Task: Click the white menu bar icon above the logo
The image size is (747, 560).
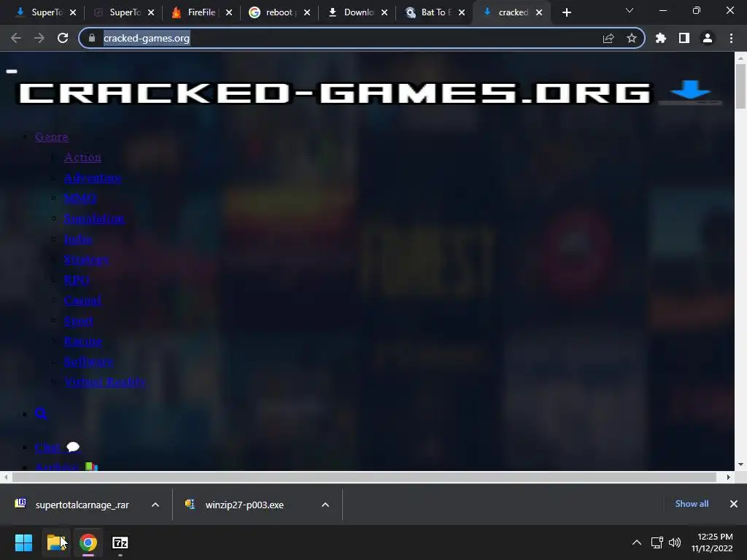Action: point(12,71)
